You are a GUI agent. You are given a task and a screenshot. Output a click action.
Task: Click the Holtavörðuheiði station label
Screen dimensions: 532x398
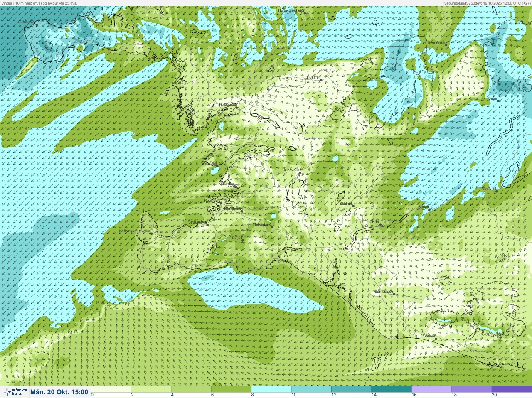(291, 10)
